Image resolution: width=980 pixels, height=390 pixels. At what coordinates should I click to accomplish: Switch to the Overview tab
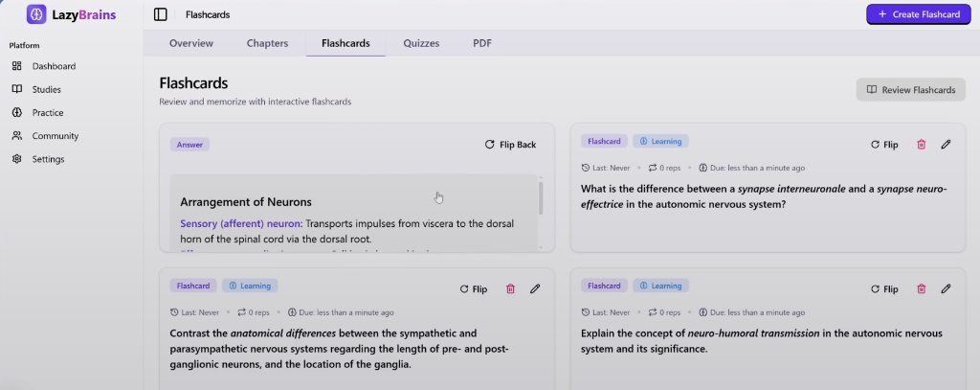pos(191,43)
